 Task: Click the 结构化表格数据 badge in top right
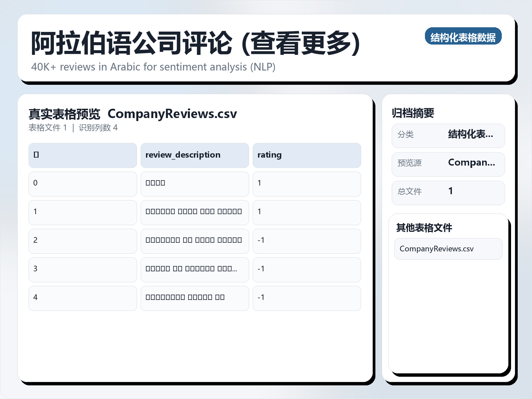click(464, 37)
